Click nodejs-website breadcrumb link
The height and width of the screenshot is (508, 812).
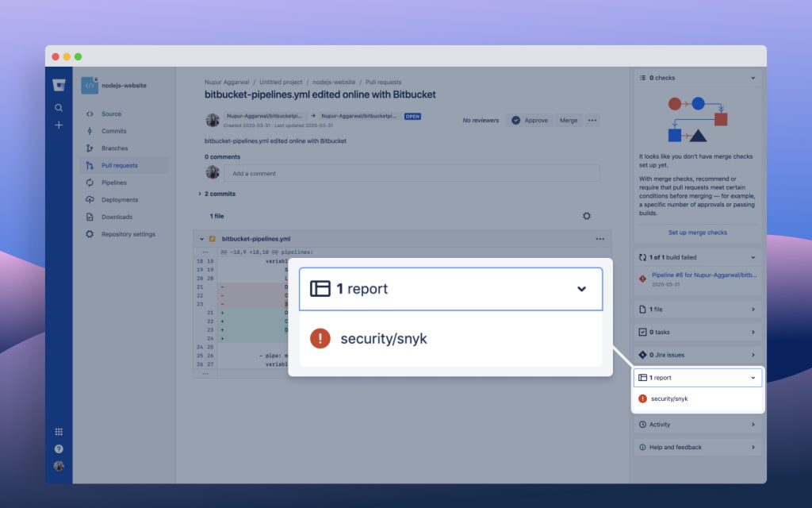[x=334, y=82]
